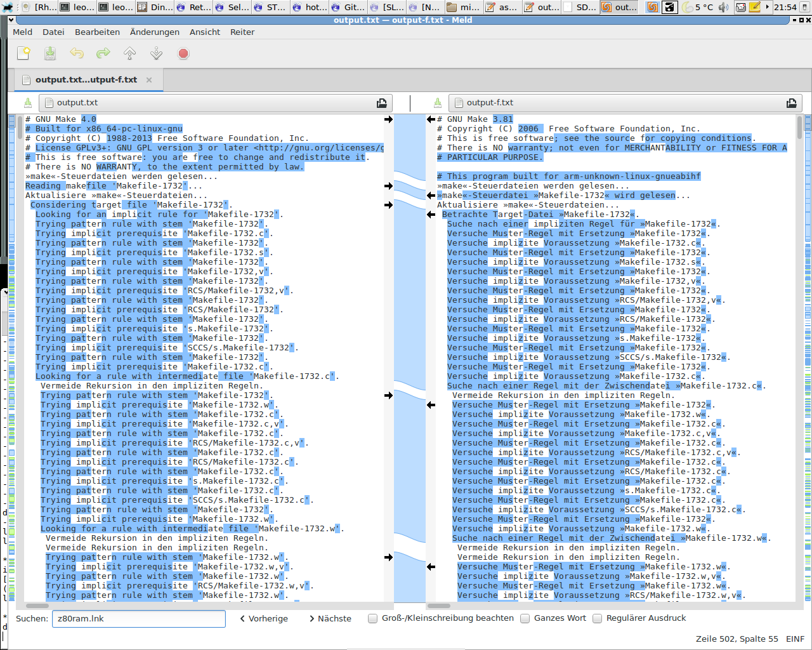Image resolution: width=812 pixels, height=650 pixels.
Task: Switch to 'Ret...' taskbar window
Action: pyautogui.click(x=193, y=7)
